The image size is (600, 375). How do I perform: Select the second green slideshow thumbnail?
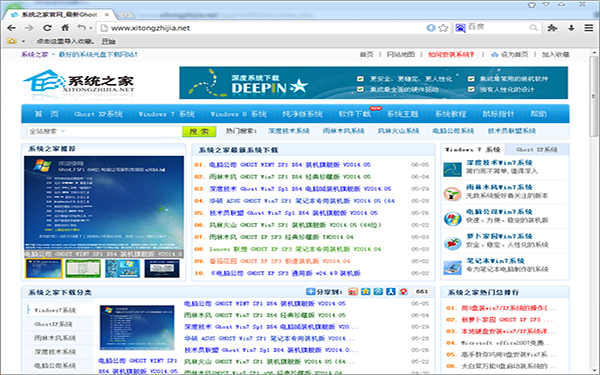coord(83,268)
